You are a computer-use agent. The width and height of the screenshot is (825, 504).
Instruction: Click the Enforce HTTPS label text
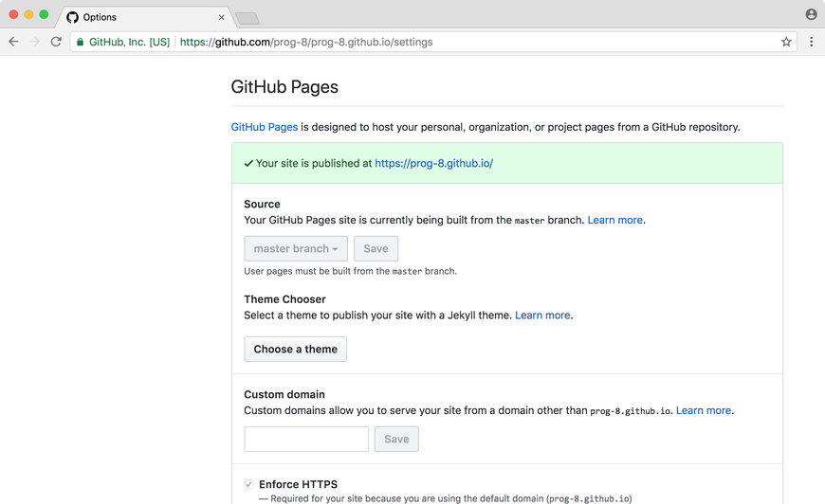click(x=299, y=484)
